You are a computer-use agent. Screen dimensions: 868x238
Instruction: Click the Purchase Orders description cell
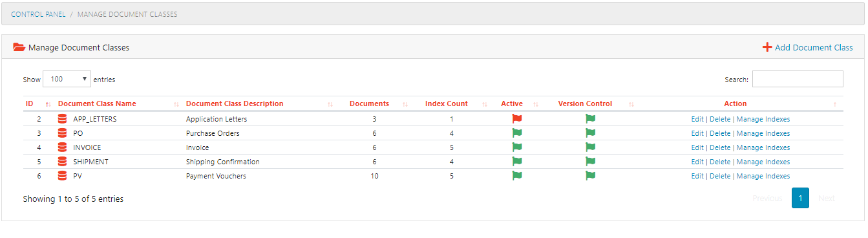coord(213,133)
